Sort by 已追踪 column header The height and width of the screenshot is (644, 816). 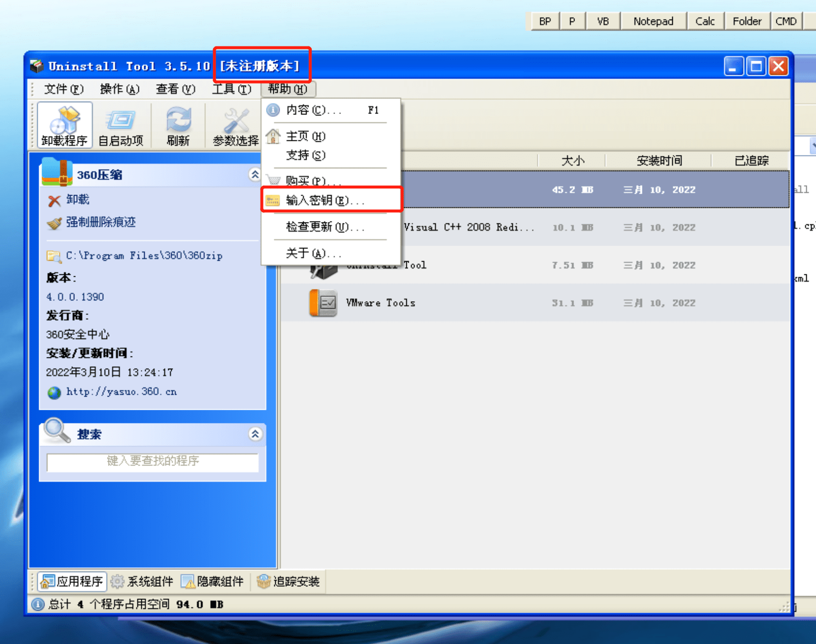pos(751,160)
